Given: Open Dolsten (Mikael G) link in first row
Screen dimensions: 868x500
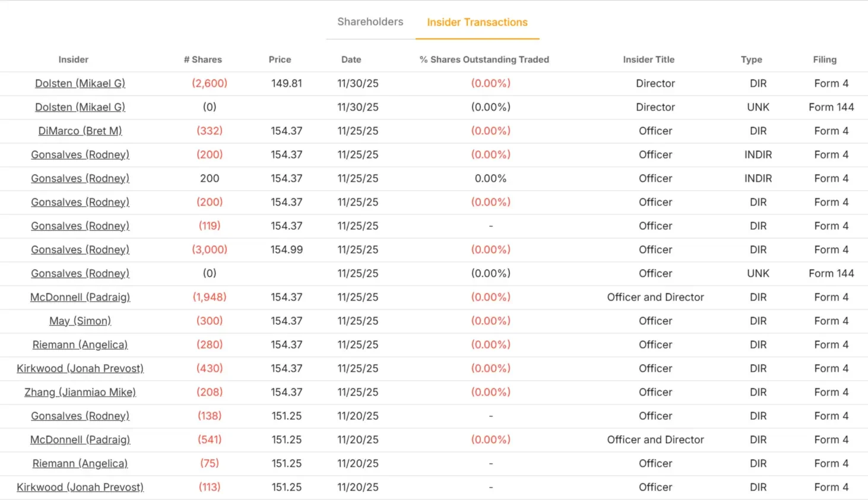Looking at the screenshot, I should [x=80, y=84].
